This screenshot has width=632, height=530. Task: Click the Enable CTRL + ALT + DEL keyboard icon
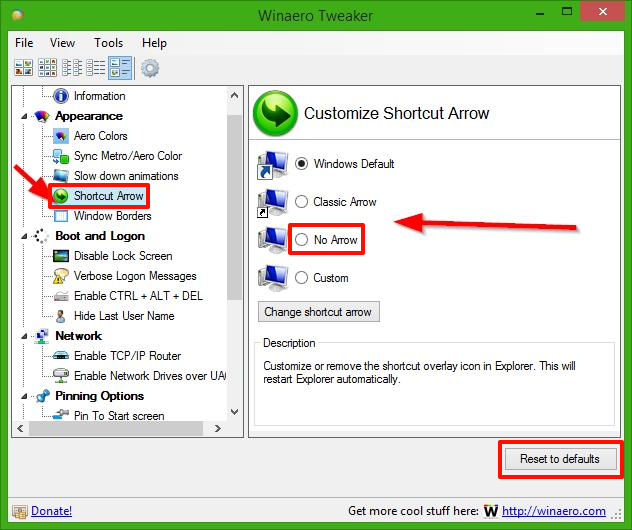click(61, 296)
